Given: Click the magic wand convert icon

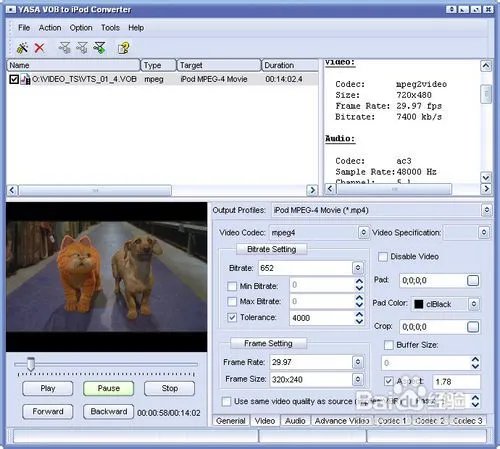Looking at the screenshot, I should [x=22, y=48].
